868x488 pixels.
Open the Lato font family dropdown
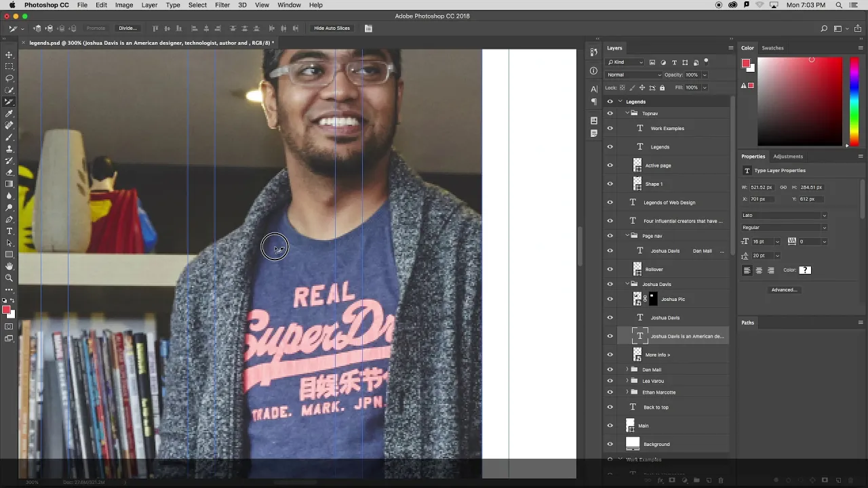[784, 216]
